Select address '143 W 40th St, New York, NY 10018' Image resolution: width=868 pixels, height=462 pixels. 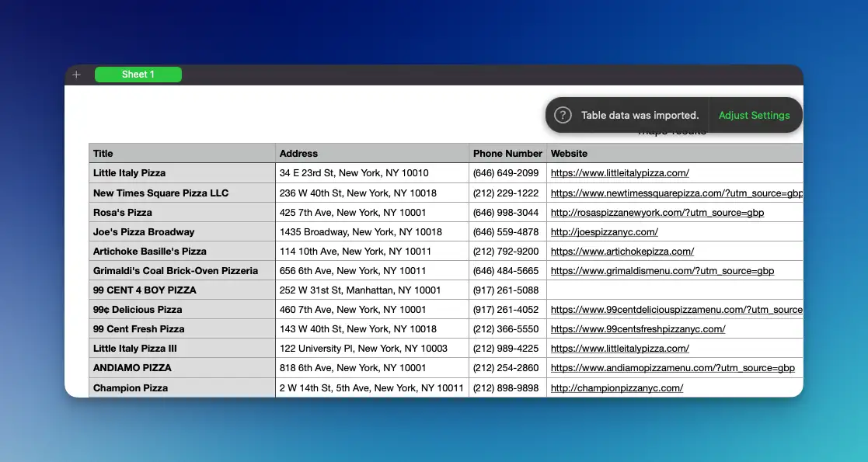(372, 329)
